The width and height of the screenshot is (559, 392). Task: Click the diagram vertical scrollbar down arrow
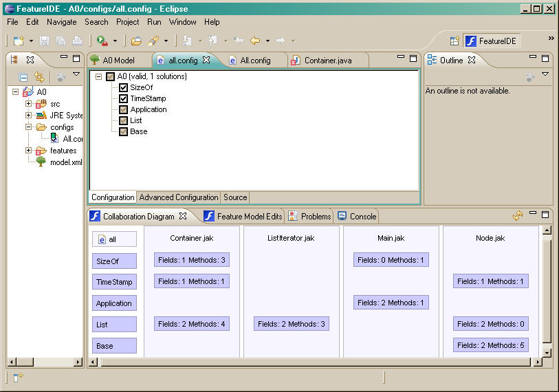click(x=547, y=353)
